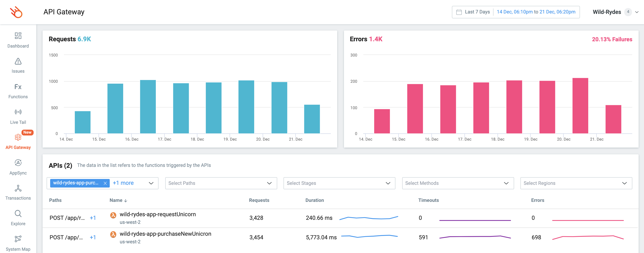644x253 pixels.
Task: Click the POST /app/r... path cell
Action: (x=67, y=218)
